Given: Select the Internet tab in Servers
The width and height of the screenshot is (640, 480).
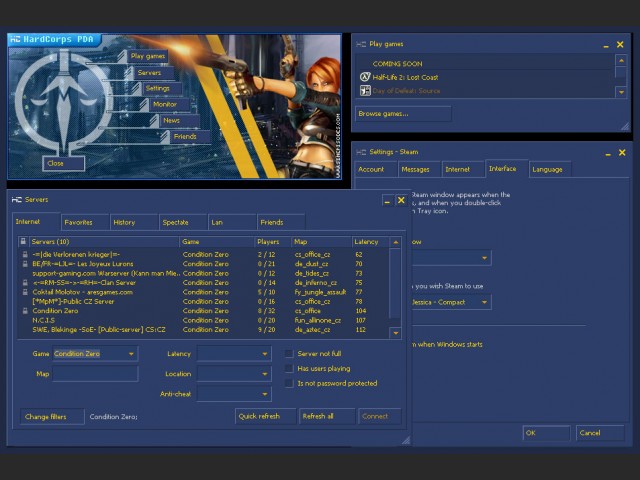Looking at the screenshot, I should 36,222.
